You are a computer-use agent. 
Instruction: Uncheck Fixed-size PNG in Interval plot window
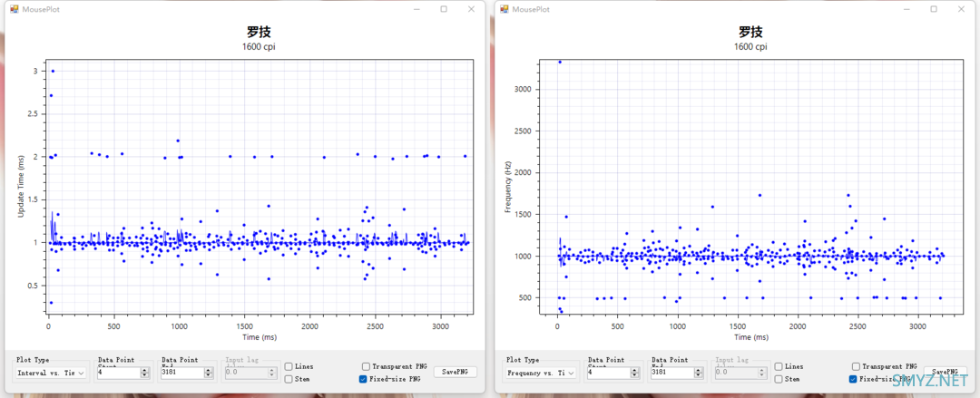[362, 379]
